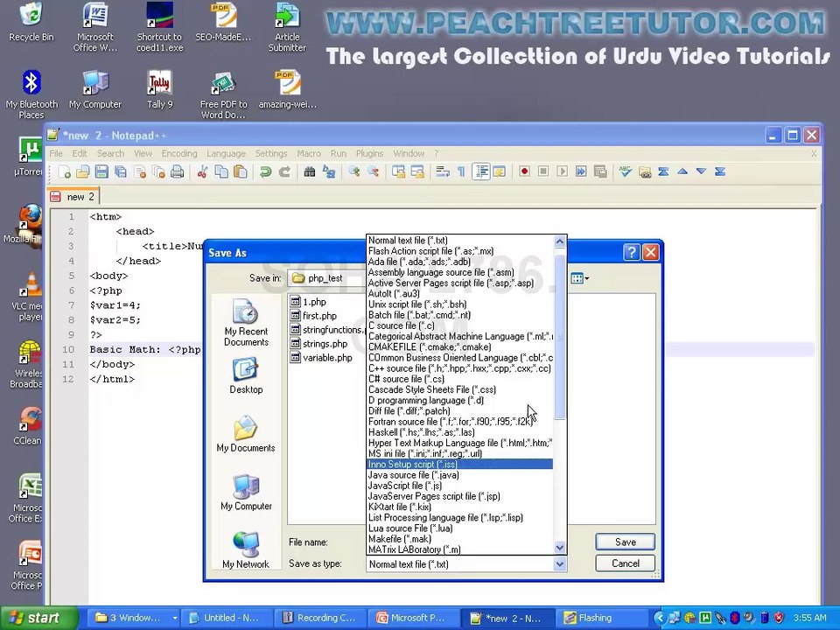The width and height of the screenshot is (840, 630).
Task: Switch to Untitled Notepad taskbar button
Action: point(227,618)
